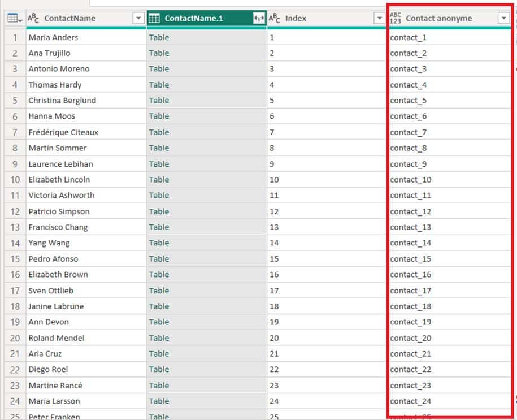Click the Index cell with value 17
The height and width of the screenshot is (420, 517).
[x=275, y=291]
